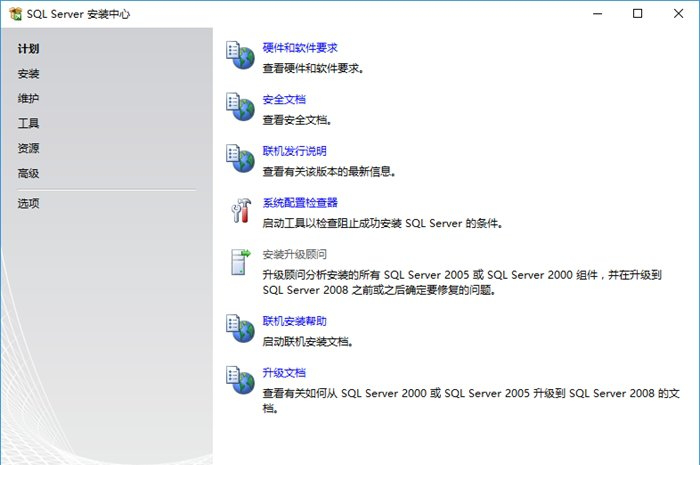700x483 pixels.
Task: Open the 安全文档 link
Action: pyautogui.click(x=284, y=100)
